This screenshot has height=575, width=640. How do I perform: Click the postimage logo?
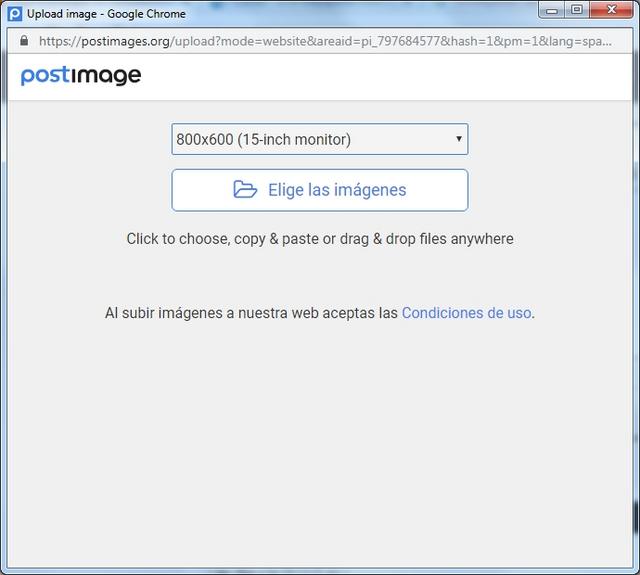pyautogui.click(x=81, y=76)
